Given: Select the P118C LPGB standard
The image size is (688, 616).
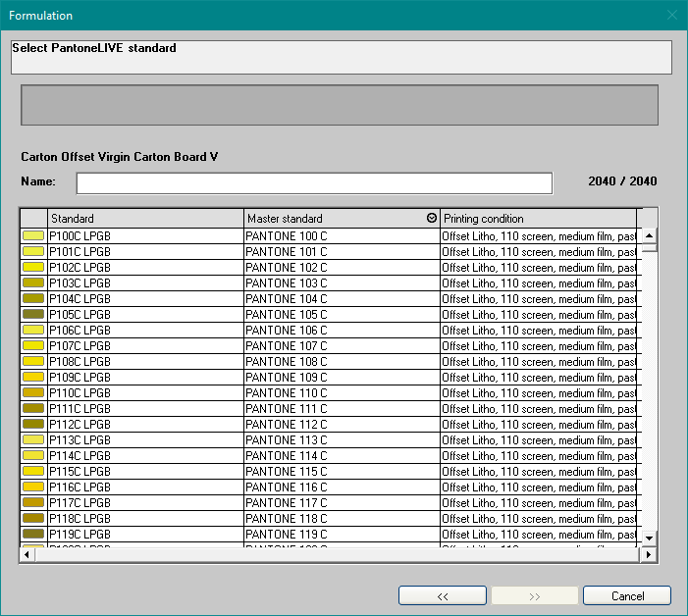Looking at the screenshot, I should [145, 518].
